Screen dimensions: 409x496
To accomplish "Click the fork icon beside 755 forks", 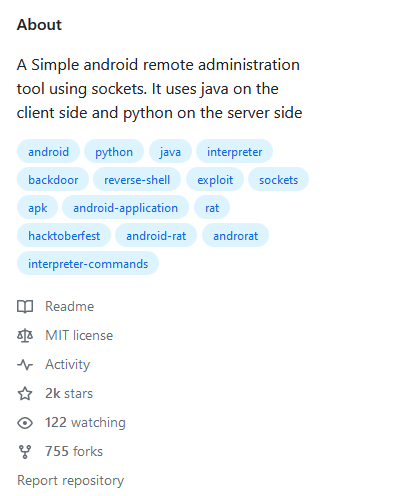I will pyautogui.click(x=25, y=452).
